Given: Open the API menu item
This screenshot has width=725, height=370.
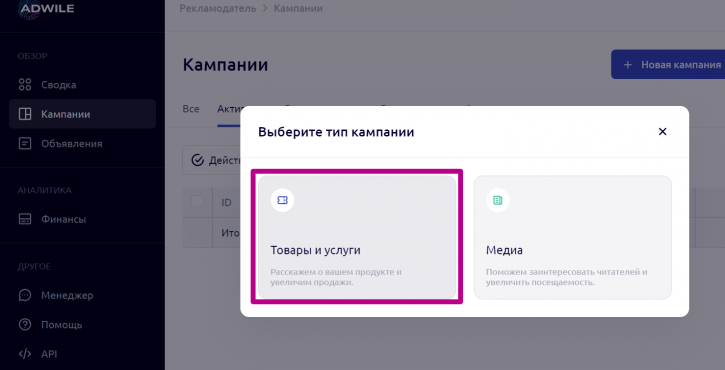Looking at the screenshot, I should (82, 354).
